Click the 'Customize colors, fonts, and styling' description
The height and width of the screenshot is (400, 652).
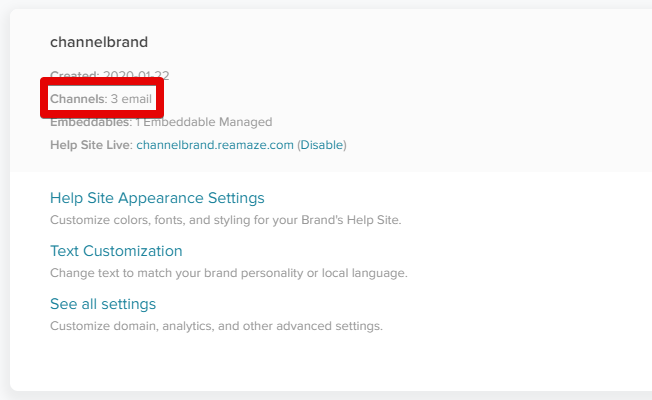click(x=225, y=220)
